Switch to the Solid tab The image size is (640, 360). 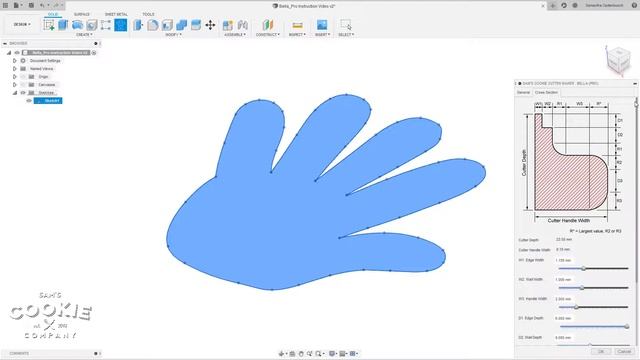click(53, 14)
